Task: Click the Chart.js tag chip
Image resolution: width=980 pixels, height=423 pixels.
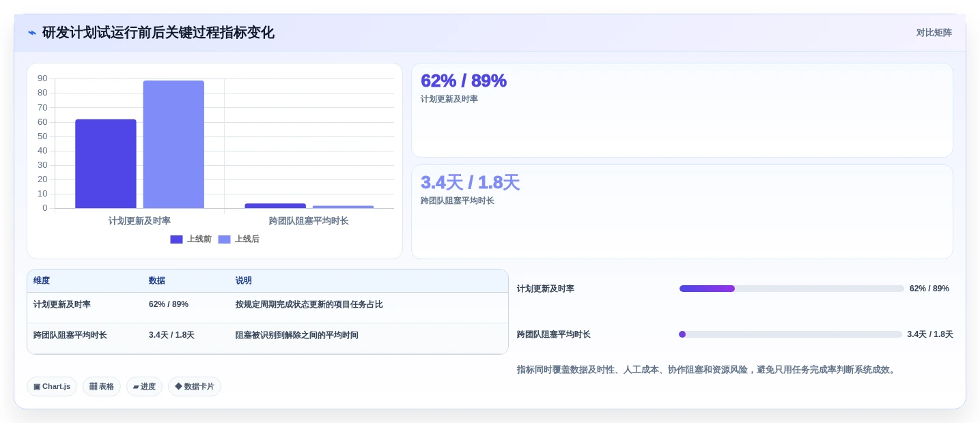Action: tap(52, 386)
